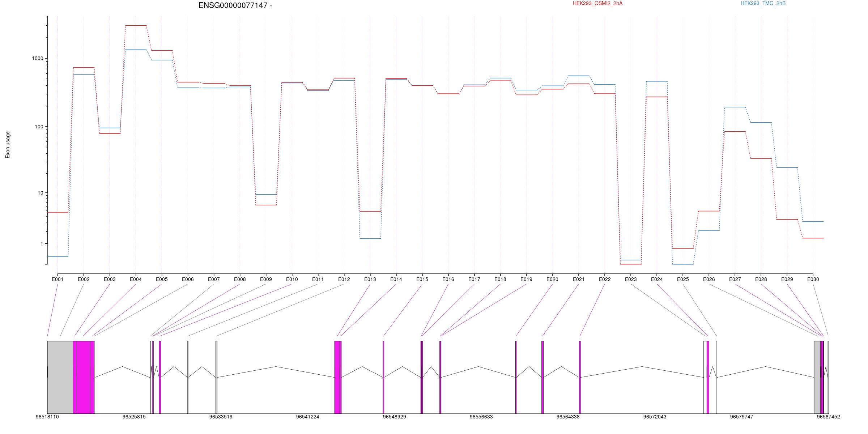Click the E023 exon label

631,279
